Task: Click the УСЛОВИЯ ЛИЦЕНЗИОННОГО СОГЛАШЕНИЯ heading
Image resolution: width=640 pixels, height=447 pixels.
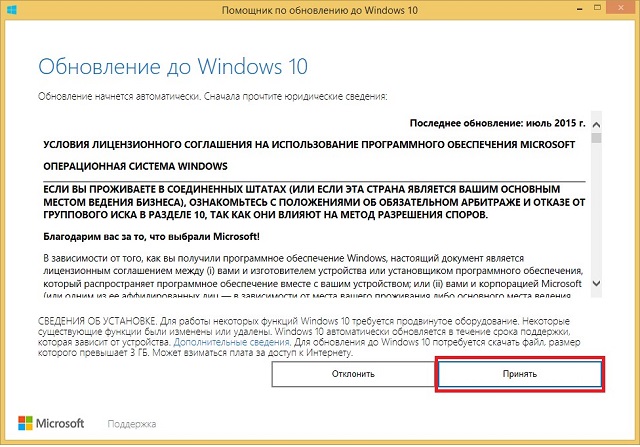Action: click(309, 145)
